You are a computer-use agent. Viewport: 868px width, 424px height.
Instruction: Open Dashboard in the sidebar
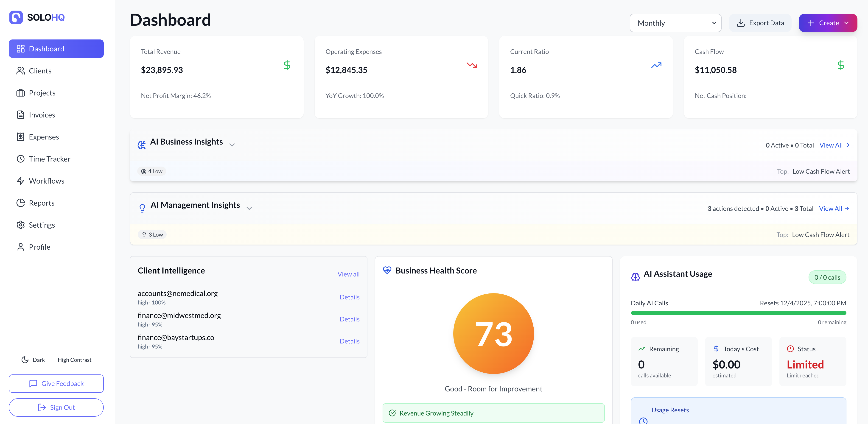(x=56, y=49)
